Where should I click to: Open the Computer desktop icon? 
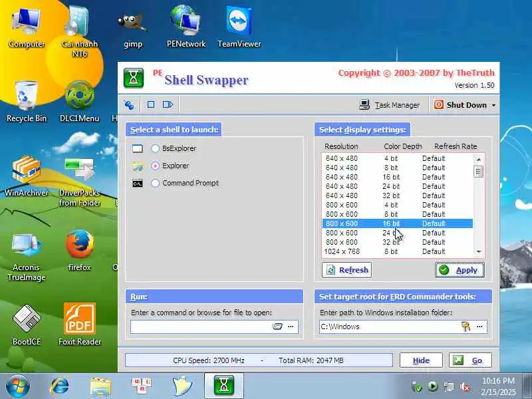27,27
